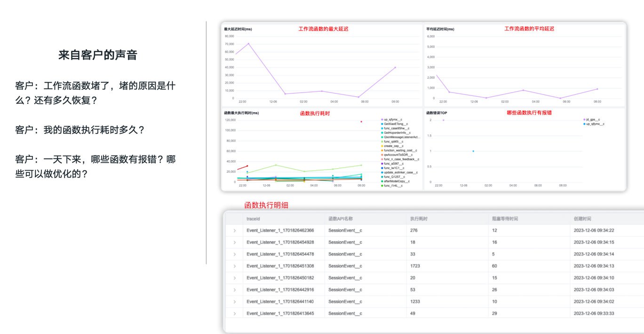The width and height of the screenshot is (644, 334).
Task: Expand row with traceId ending 462366
Action: 234,231
